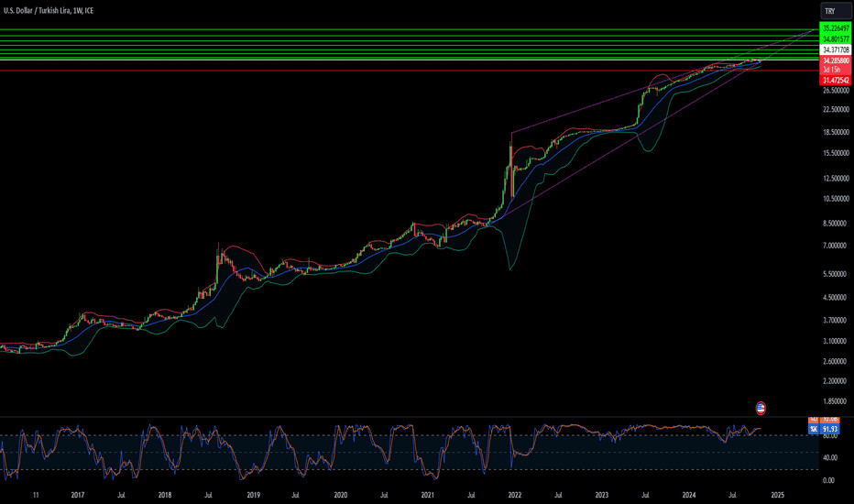Click 18.500000 on the price scale
854x504 pixels.
[833, 133]
